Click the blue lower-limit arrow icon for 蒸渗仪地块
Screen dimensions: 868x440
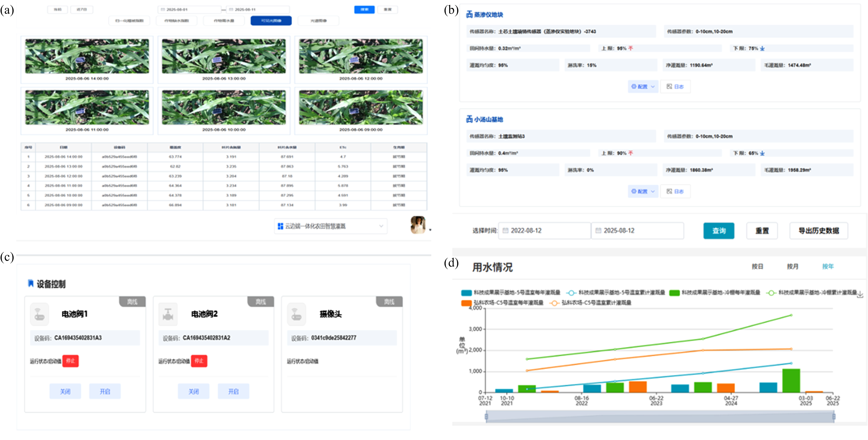[x=762, y=48]
